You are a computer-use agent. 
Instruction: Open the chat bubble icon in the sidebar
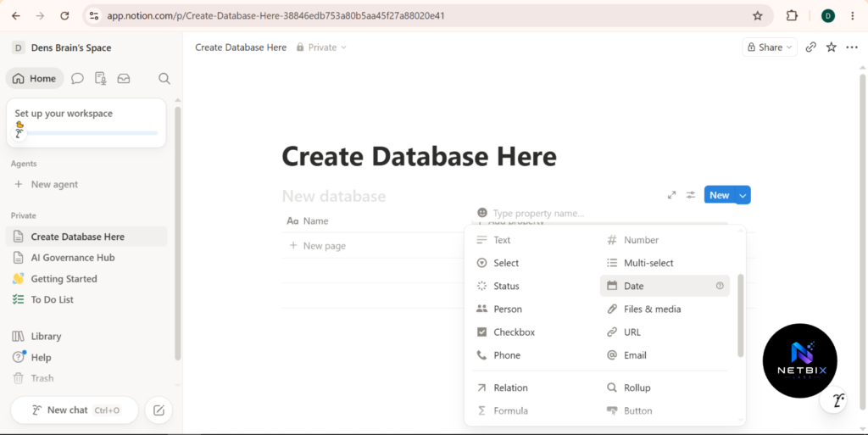click(x=77, y=79)
